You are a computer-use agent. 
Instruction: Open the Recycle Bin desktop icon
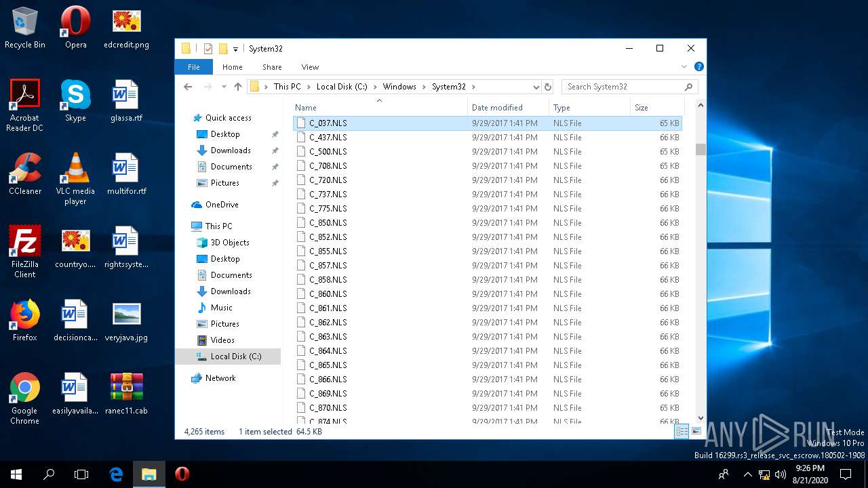(25, 28)
